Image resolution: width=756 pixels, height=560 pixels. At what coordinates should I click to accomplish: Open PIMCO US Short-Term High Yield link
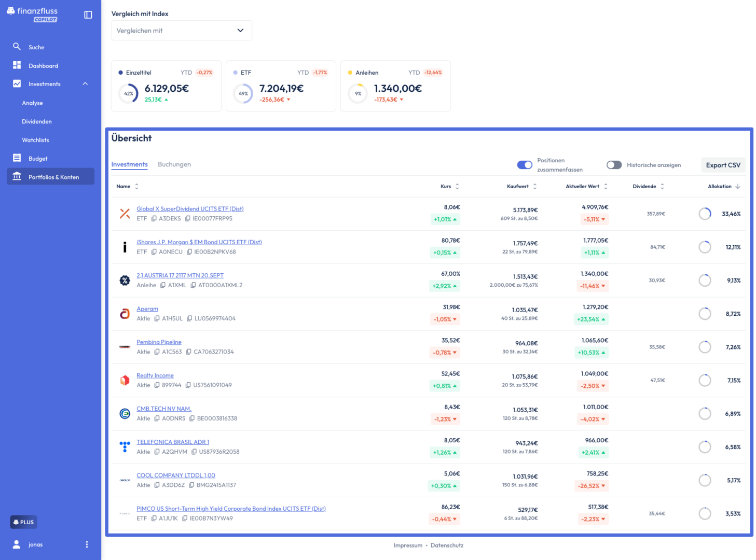click(231, 509)
